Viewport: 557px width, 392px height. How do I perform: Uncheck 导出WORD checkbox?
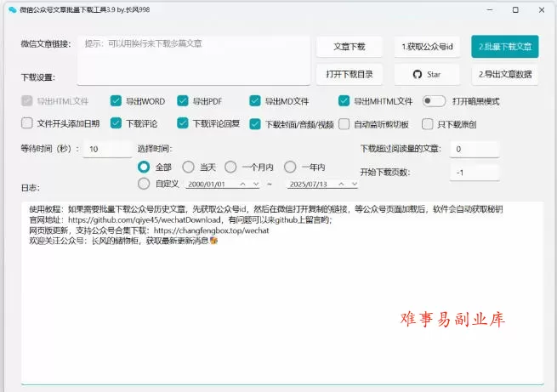pos(116,101)
